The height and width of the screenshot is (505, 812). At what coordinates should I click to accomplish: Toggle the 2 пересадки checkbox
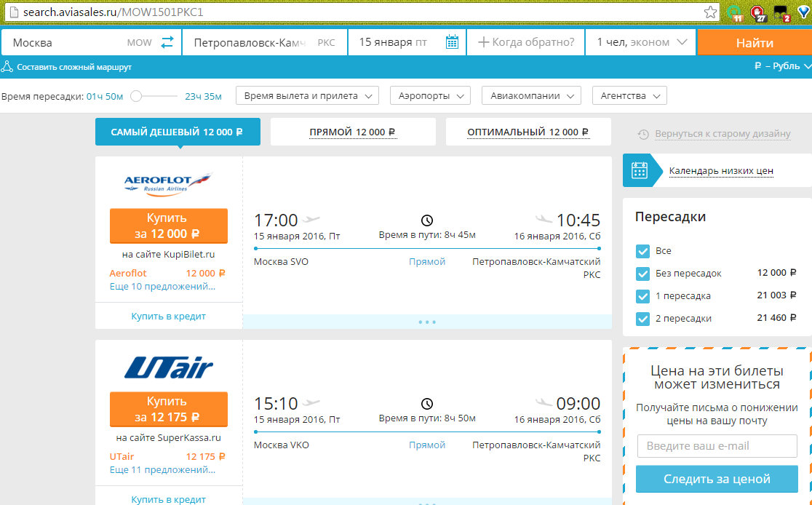tap(642, 319)
